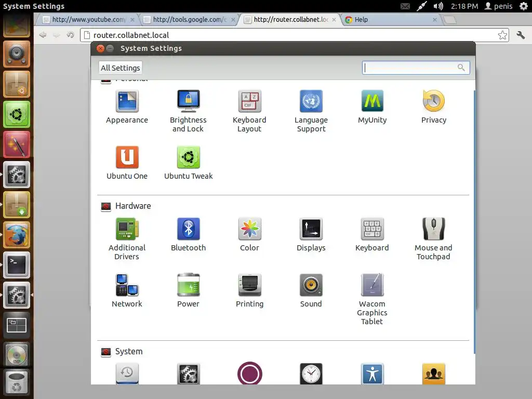
Task: Launch Firefox from the launcher
Action: click(17, 235)
